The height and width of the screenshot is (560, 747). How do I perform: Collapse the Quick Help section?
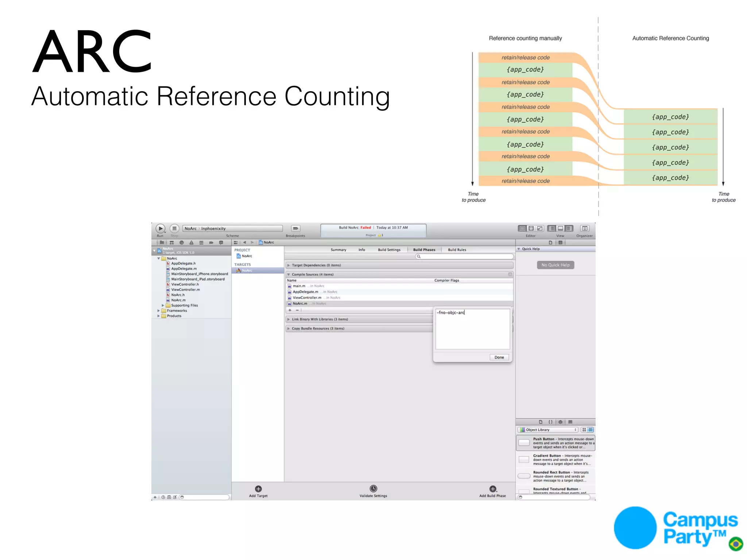pos(519,249)
